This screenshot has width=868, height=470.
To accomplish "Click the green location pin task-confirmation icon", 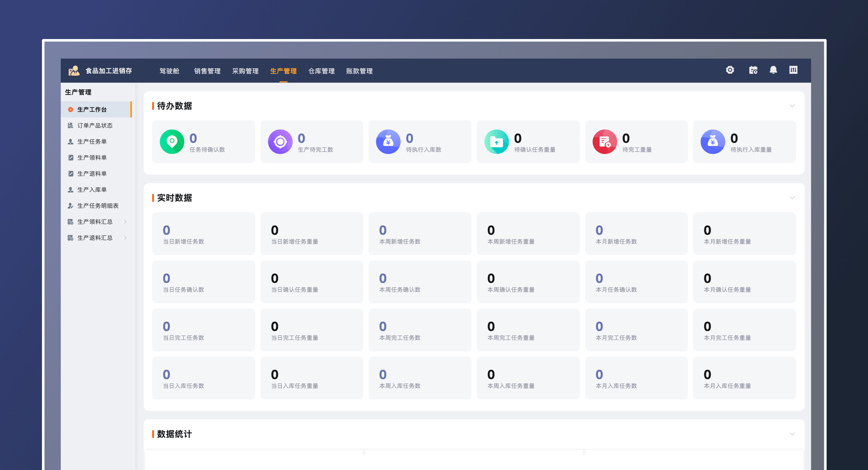I will tap(172, 142).
